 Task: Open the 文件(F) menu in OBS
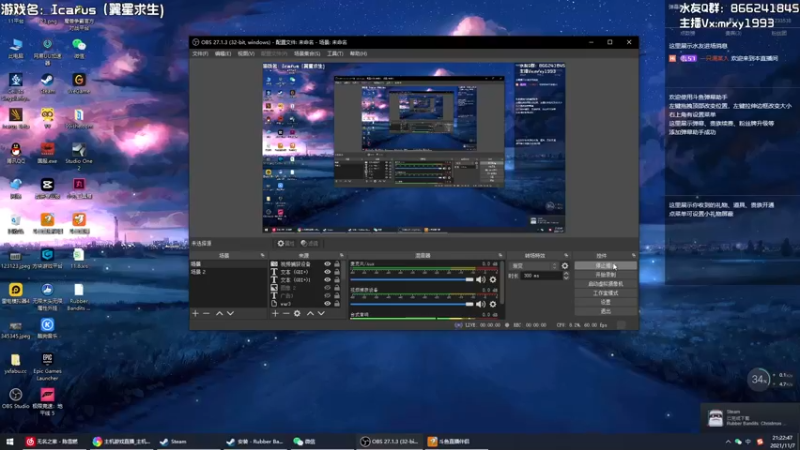pyautogui.click(x=200, y=54)
